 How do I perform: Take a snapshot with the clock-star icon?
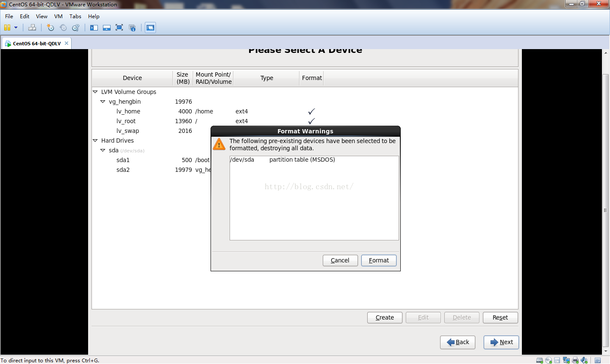[50, 28]
